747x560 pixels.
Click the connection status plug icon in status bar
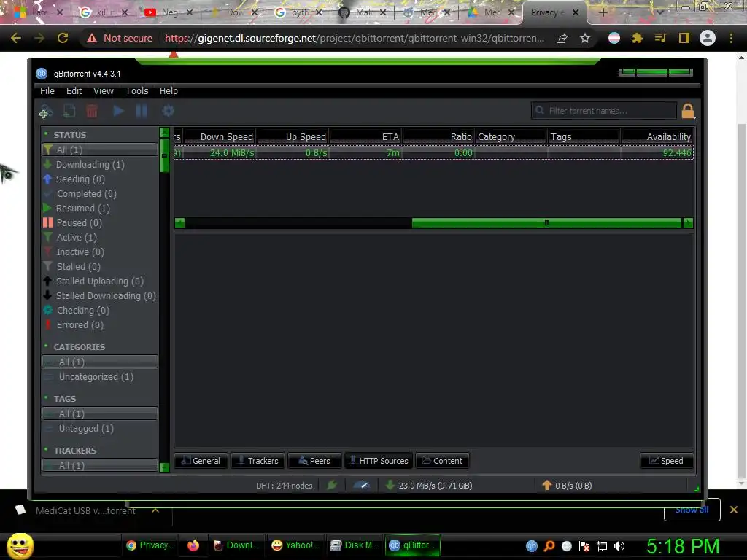coord(332,485)
